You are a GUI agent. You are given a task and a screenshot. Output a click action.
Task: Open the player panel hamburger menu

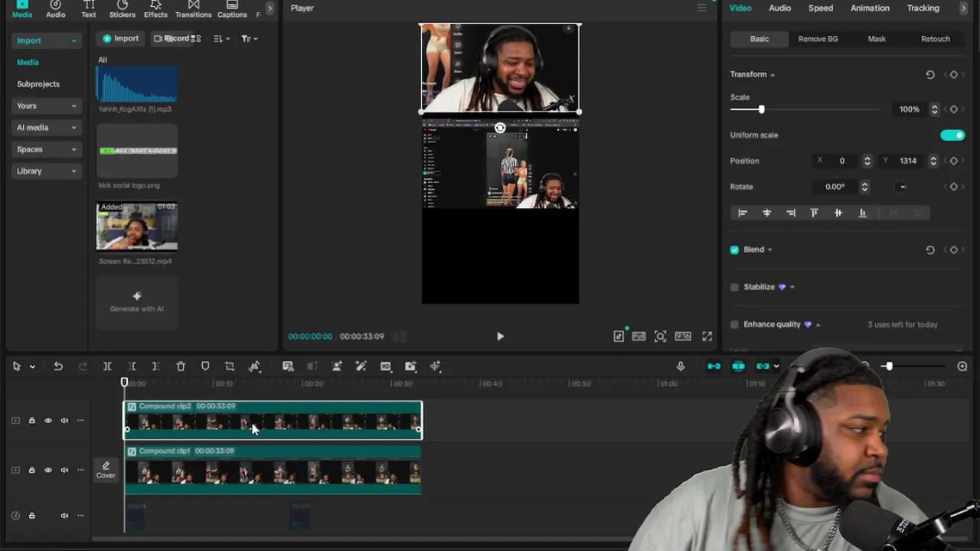[701, 8]
